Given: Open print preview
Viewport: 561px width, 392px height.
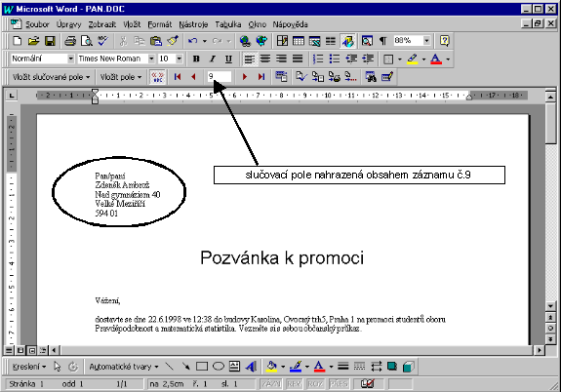Looking at the screenshot, I should (x=87, y=41).
